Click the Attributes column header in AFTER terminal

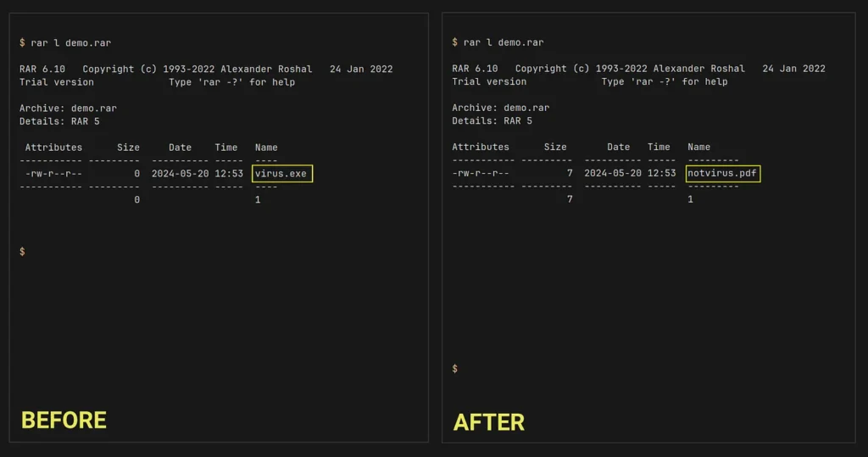pos(481,147)
